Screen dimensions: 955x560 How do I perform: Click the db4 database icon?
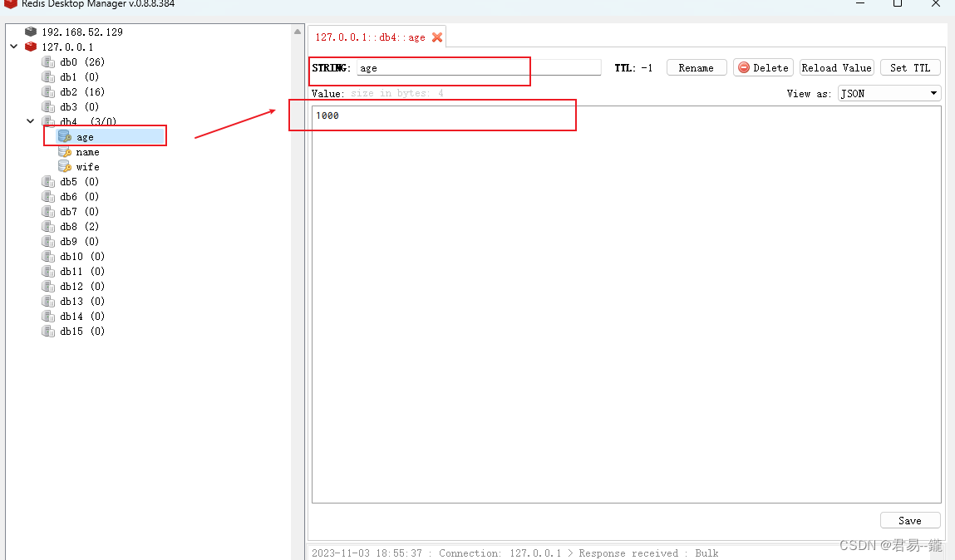coord(48,122)
